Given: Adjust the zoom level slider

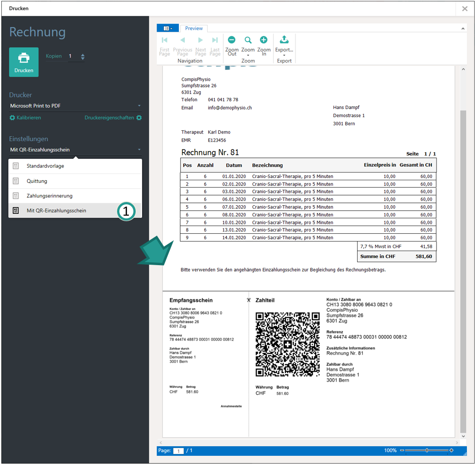Looking at the screenshot, I should [x=427, y=450].
